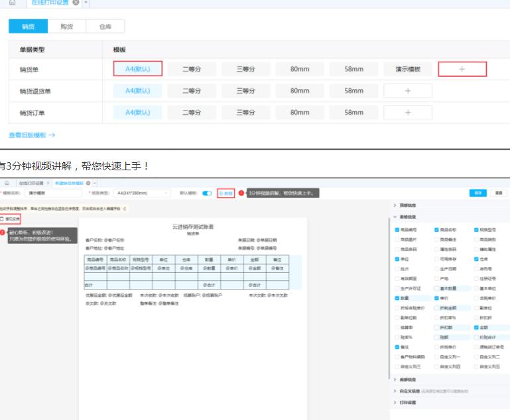
Task: Select the 在线打印设置 tab in the upper panel
Action: click(50, 2)
